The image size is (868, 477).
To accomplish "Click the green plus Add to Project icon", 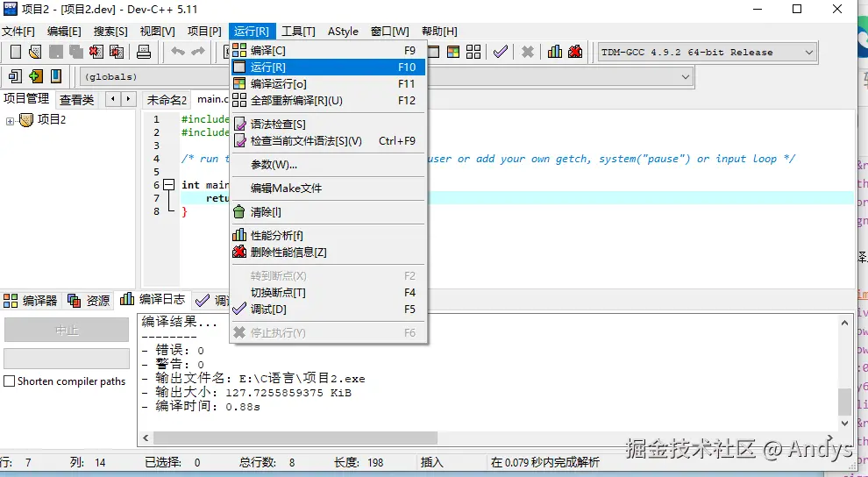I will (35, 75).
